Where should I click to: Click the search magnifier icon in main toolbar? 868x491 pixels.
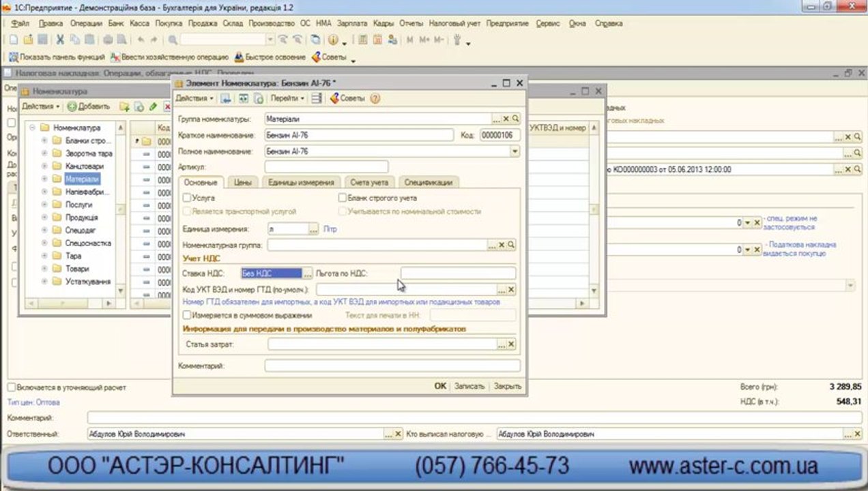point(173,40)
